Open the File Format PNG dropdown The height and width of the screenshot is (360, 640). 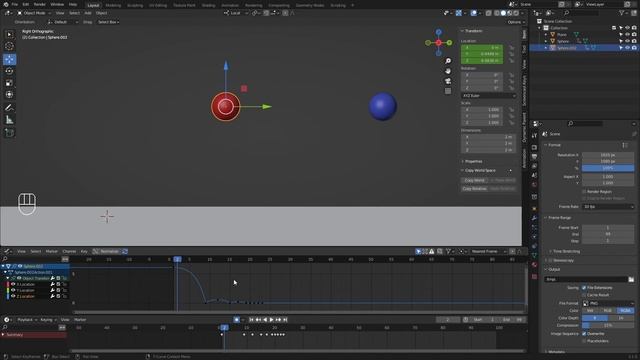608,303
